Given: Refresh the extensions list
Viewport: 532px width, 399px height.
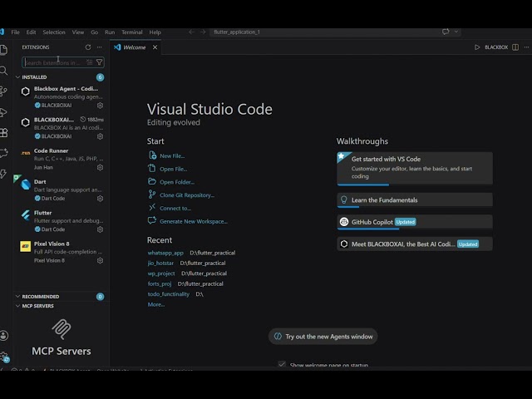Looking at the screenshot, I should click(88, 47).
